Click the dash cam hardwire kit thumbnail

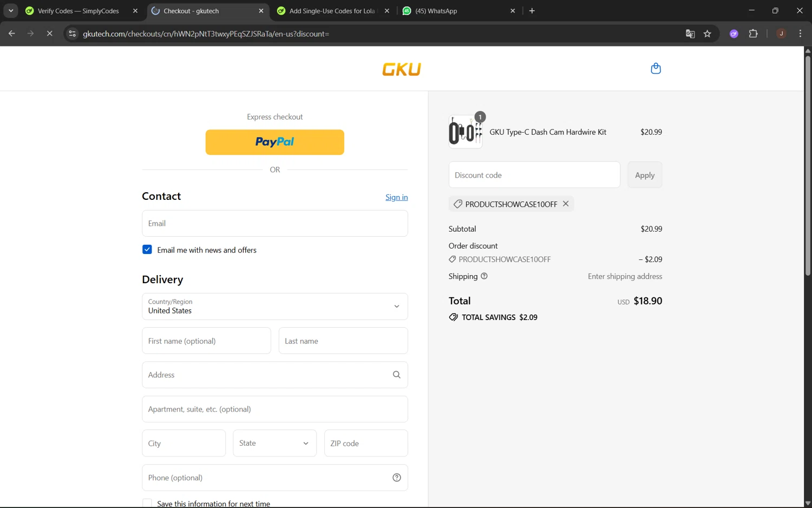pyautogui.click(x=465, y=132)
